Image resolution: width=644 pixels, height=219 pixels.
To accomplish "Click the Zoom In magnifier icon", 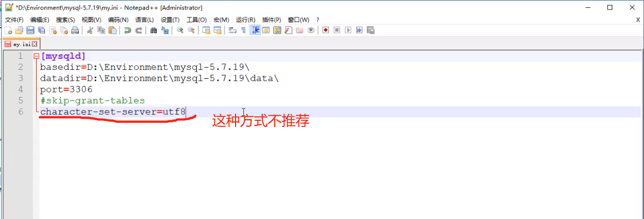I will (180, 30).
